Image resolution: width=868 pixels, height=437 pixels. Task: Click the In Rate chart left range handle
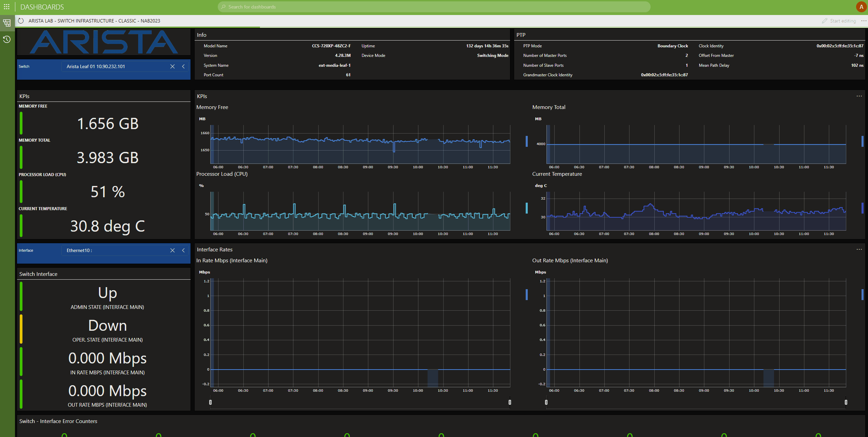point(210,402)
